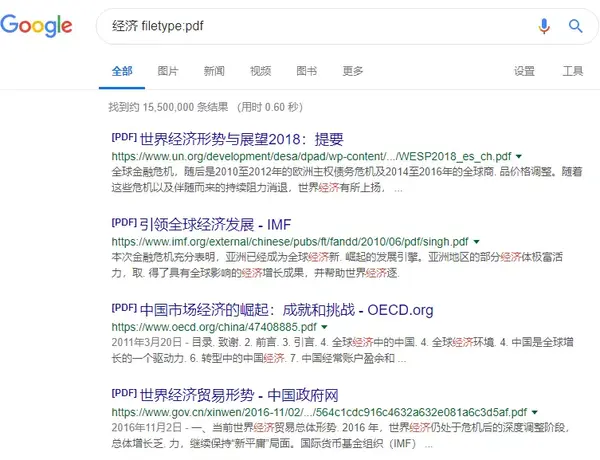Click snippet text starting 本次金融危机充分表明
This screenshot has width=600, height=460.
pos(337,265)
